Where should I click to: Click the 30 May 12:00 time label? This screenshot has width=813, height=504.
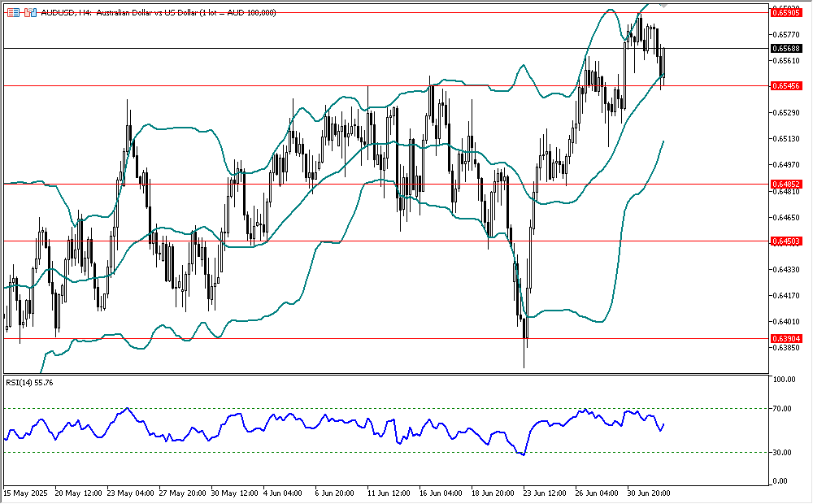point(235,493)
